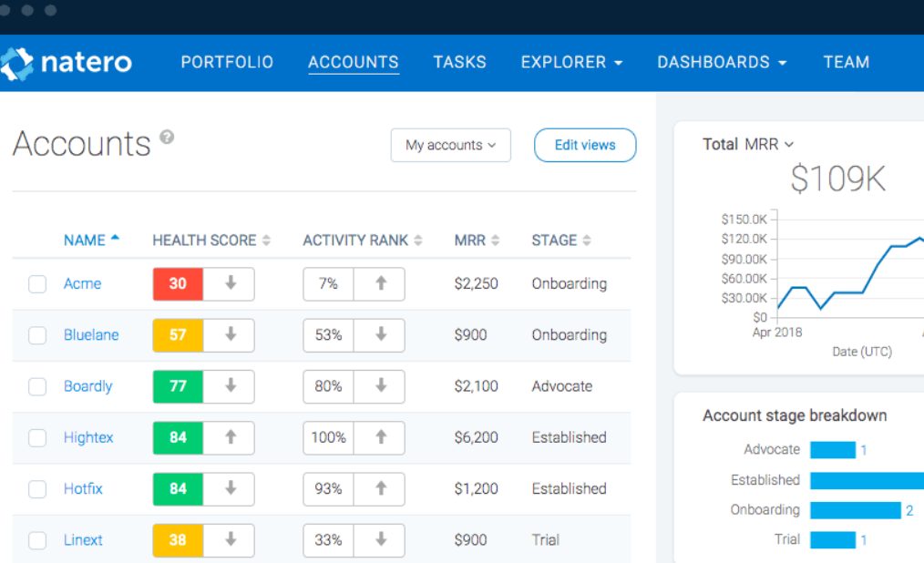Click Acme's activity rank up arrow
The image size is (924, 563).
pyautogui.click(x=381, y=283)
